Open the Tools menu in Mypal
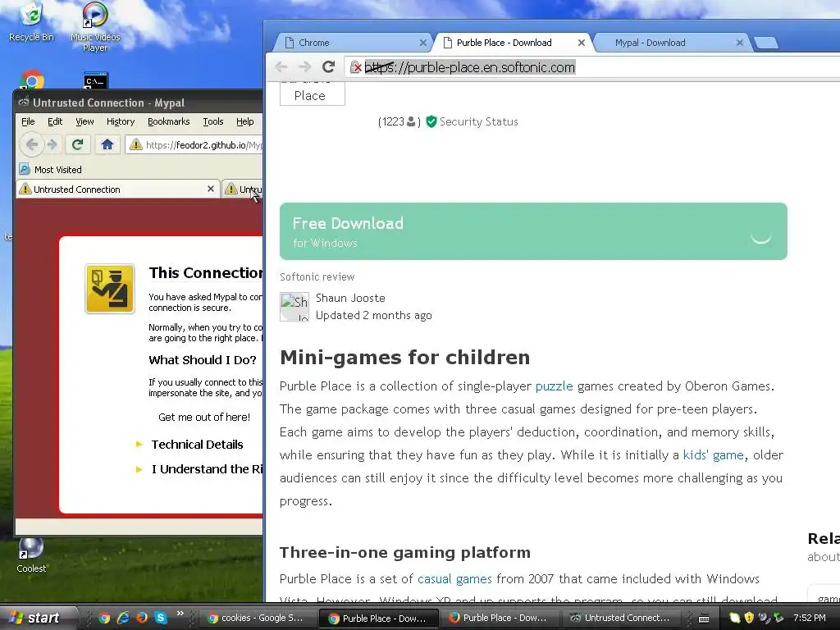Image resolution: width=840 pixels, height=630 pixels. [212, 121]
